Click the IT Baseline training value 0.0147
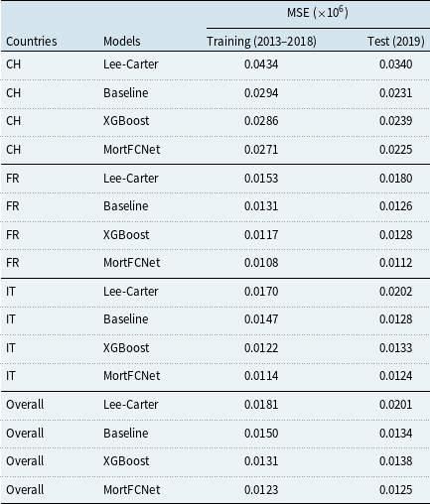This screenshot has width=430, height=504. pos(261,319)
